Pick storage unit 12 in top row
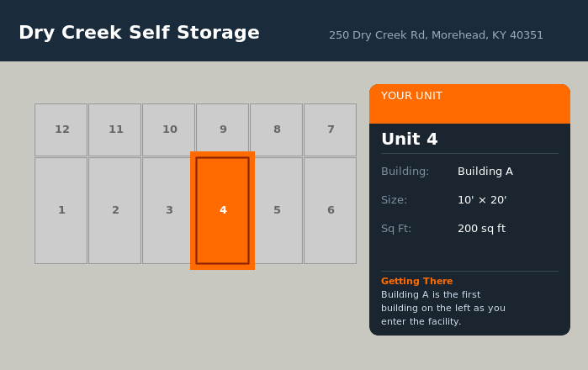 pyautogui.click(x=61, y=129)
